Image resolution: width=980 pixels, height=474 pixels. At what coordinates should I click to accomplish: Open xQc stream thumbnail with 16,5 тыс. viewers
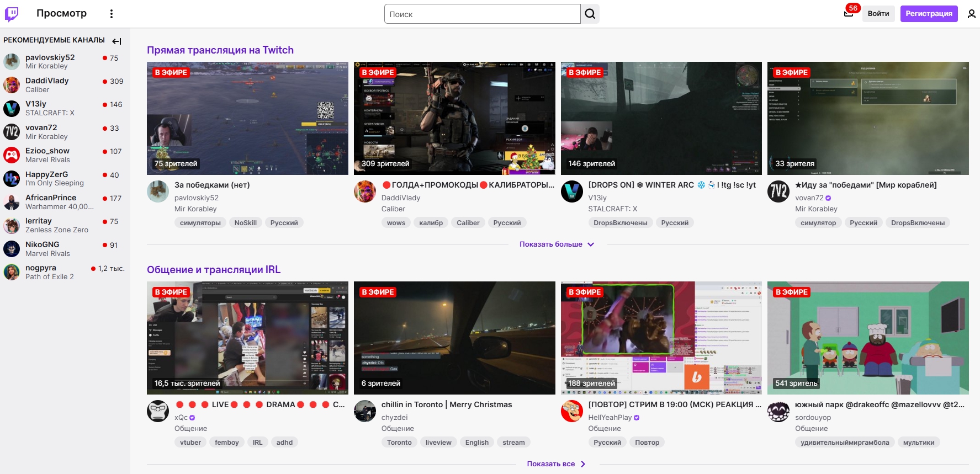click(x=247, y=338)
